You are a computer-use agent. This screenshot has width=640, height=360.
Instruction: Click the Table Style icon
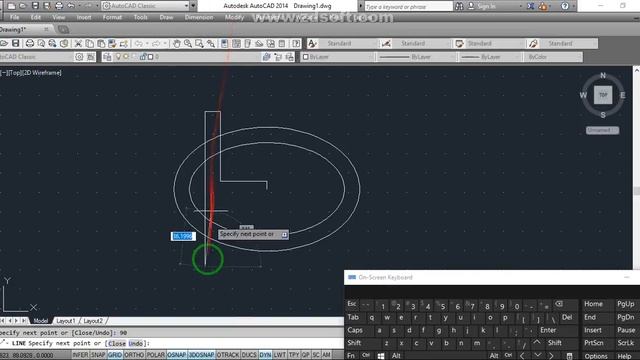coord(459,43)
